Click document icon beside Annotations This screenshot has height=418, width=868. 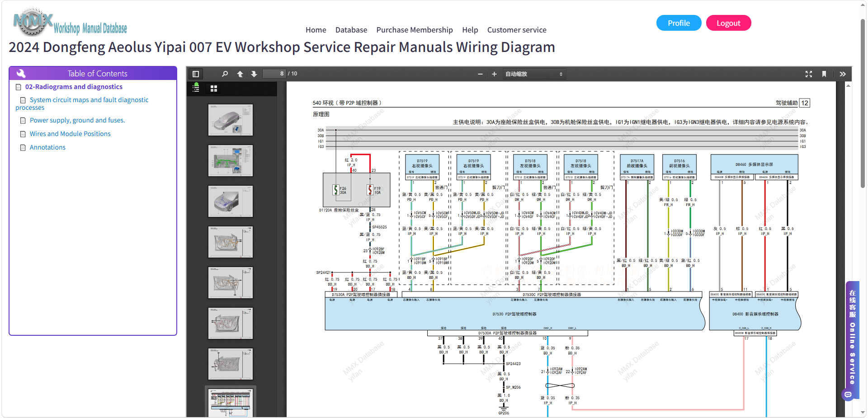[x=23, y=148]
